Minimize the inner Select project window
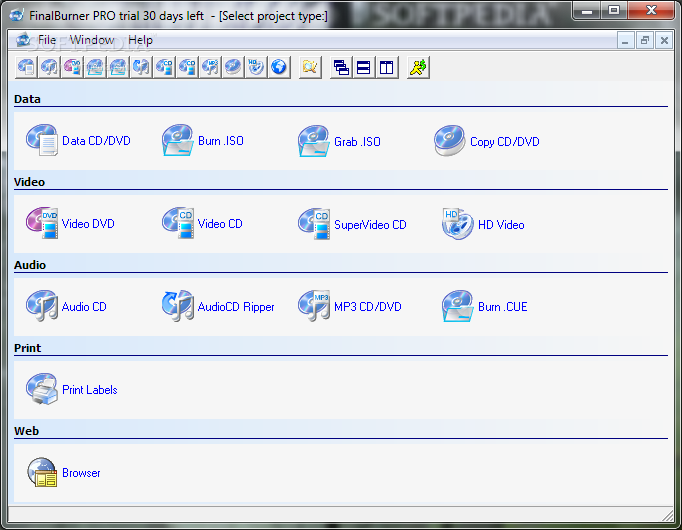Image resolution: width=682 pixels, height=530 pixels. coord(625,41)
